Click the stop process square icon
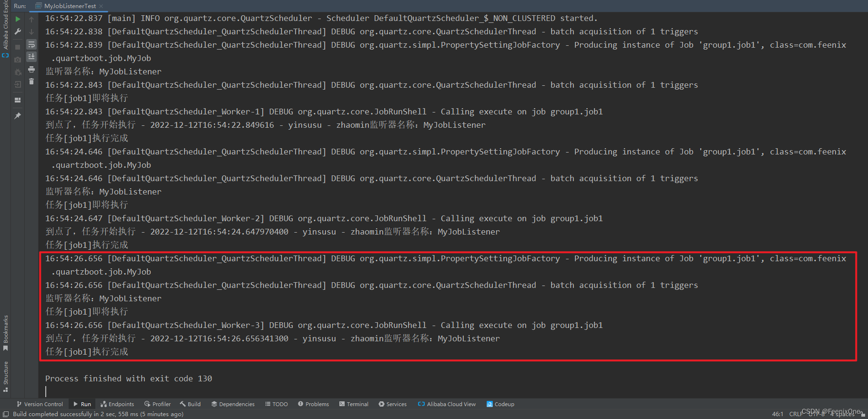868x419 pixels. pos(18,47)
